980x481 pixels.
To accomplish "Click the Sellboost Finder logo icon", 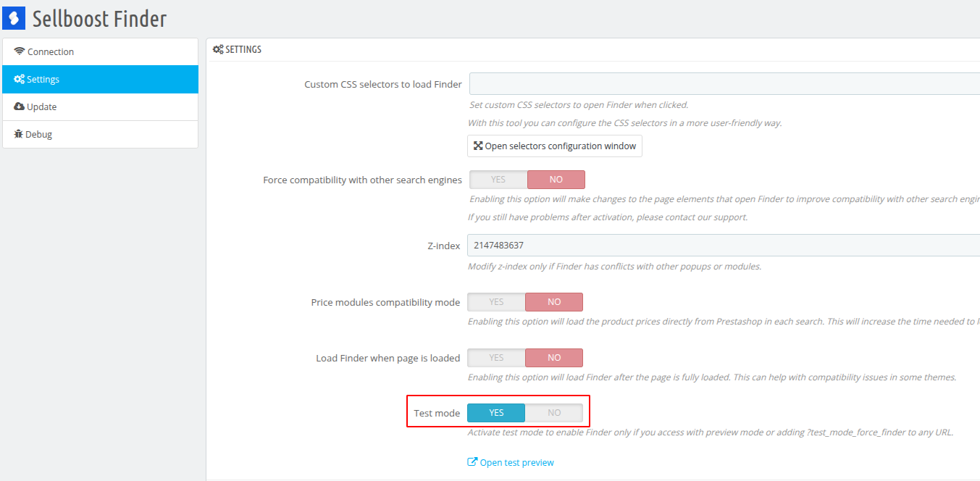I will [x=14, y=18].
